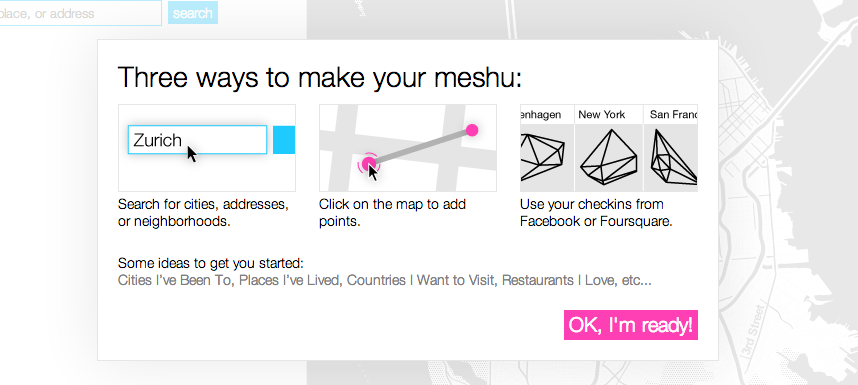Click the idea suggestions gray text line

[x=385, y=281]
